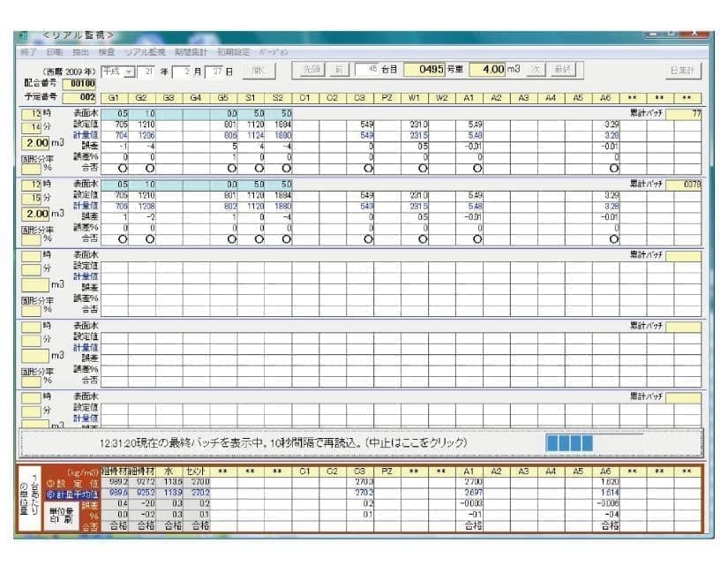728x566 pixels.
Task: Open the 抽出 menu
Action: pyautogui.click(x=80, y=53)
